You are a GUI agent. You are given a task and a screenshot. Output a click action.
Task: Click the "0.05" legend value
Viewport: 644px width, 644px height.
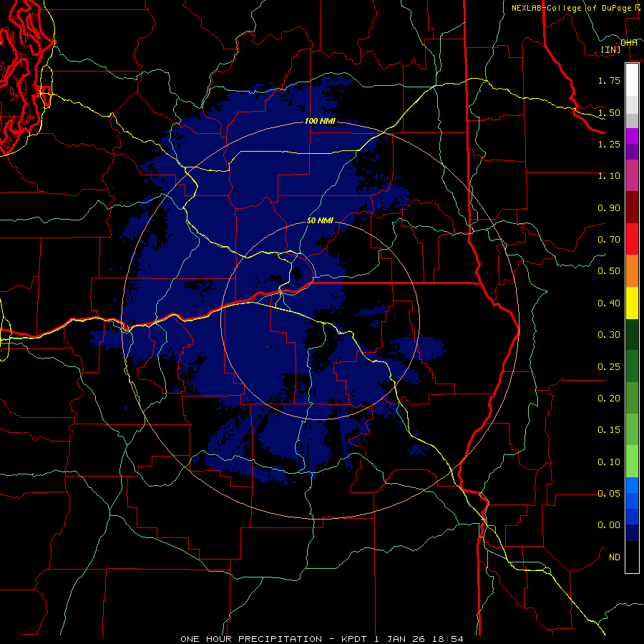(x=609, y=493)
